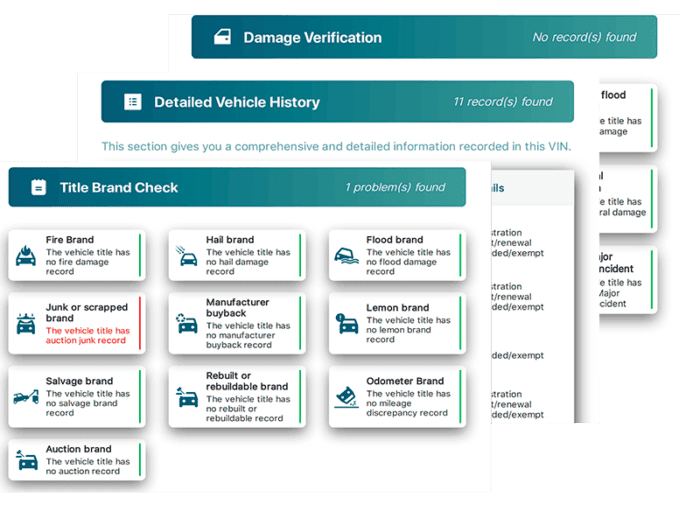
Task: Click the Lemon brand car icon
Action: coord(347,324)
